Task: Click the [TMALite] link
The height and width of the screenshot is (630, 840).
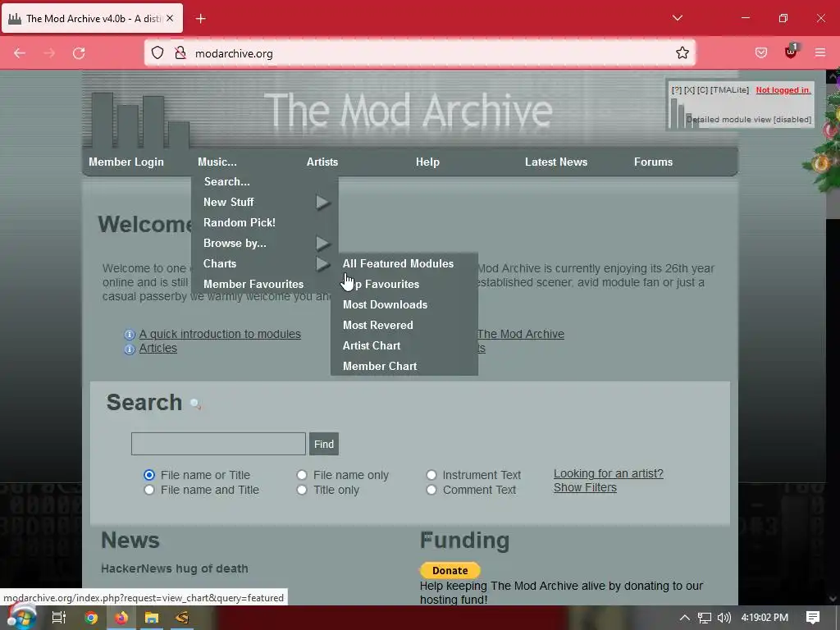Action: click(729, 90)
